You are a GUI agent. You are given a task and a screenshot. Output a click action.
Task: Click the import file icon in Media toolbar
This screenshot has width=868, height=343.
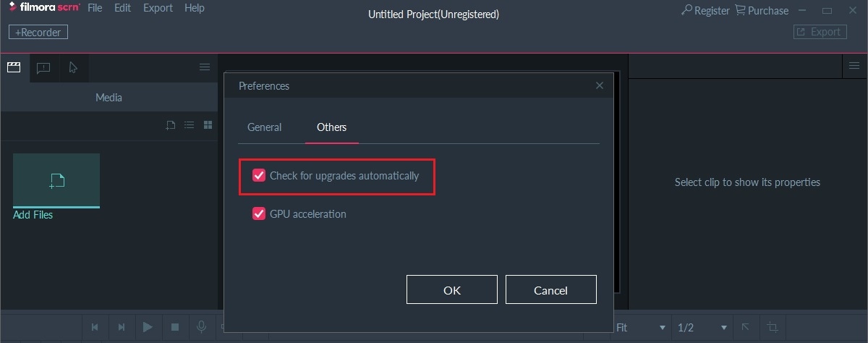(x=170, y=125)
